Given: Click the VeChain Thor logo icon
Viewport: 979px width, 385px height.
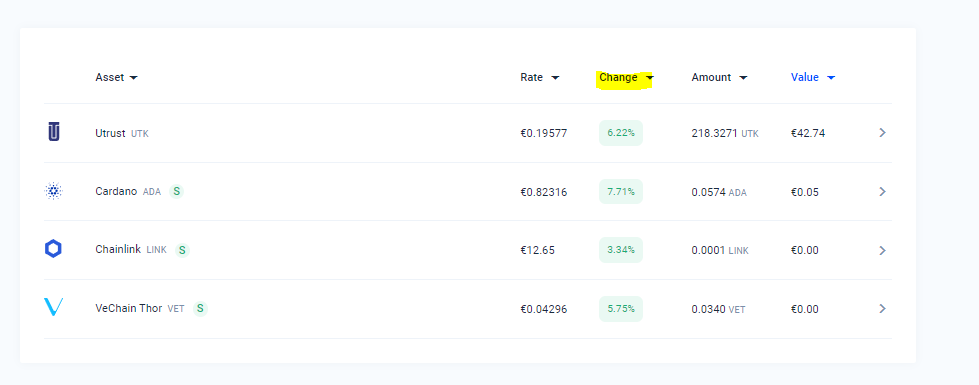Looking at the screenshot, I should (54, 308).
